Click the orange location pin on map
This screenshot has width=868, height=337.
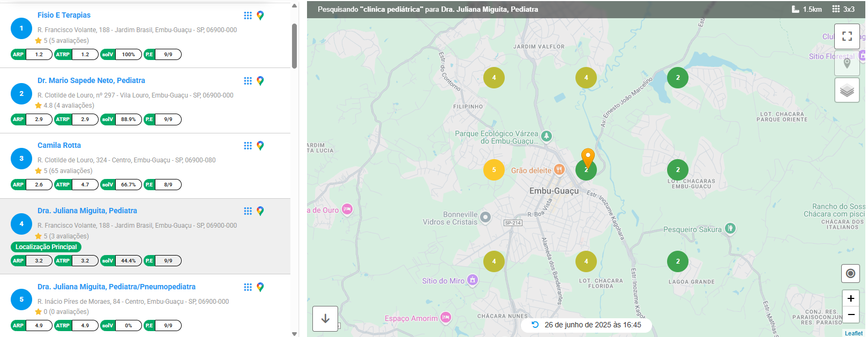pos(588,157)
